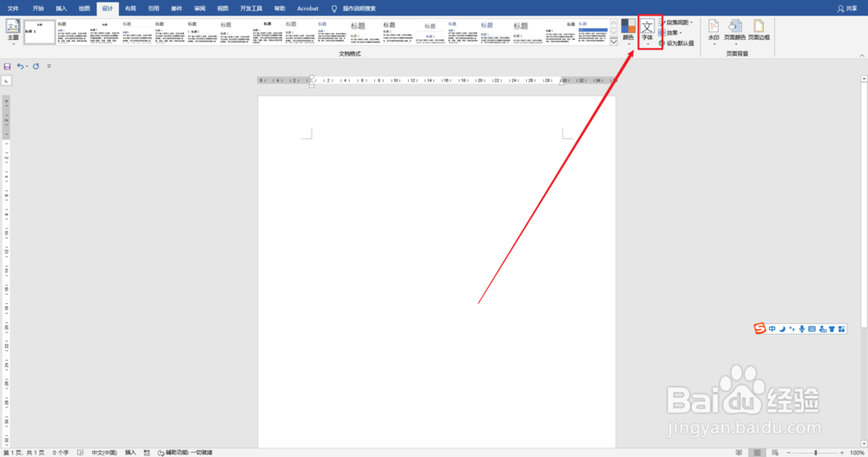Switch to print layout view icon
The image size is (868, 457).
tap(757, 453)
